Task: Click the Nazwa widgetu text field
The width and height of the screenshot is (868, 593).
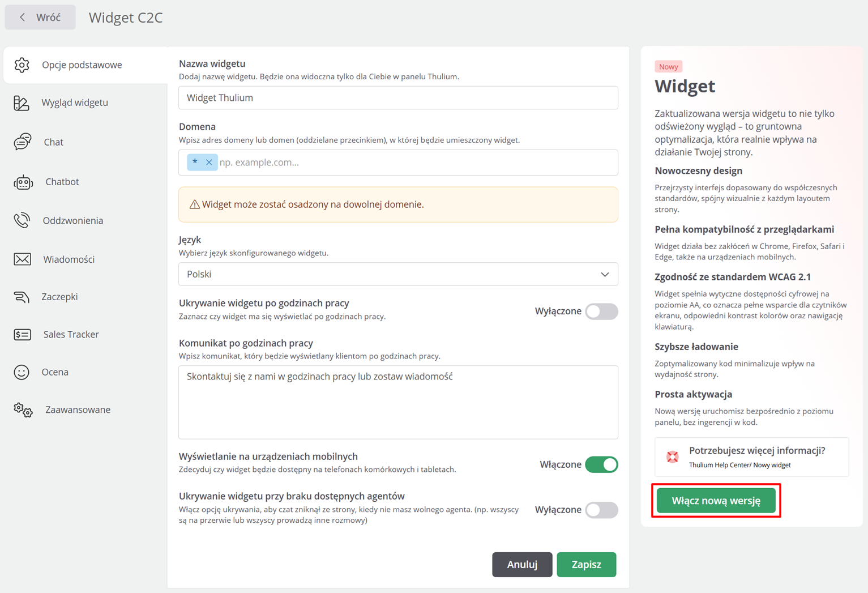Action: click(397, 98)
